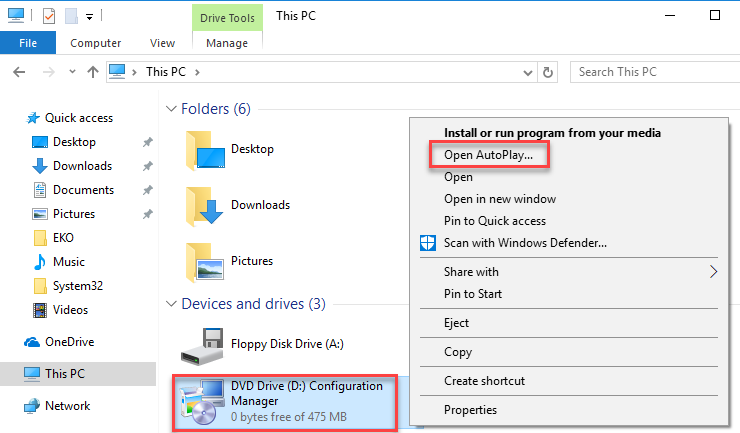Open the Recent locations dropdown arrow
740x433 pixels.
72,72
